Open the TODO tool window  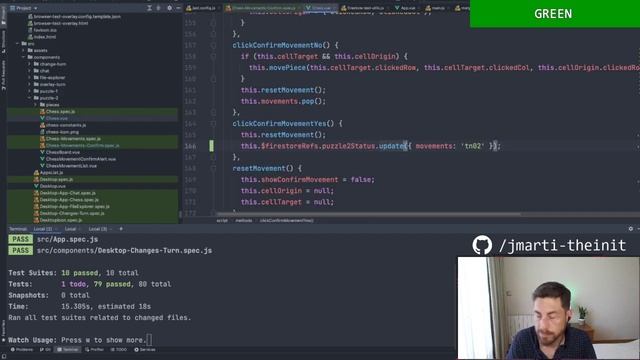119,350
